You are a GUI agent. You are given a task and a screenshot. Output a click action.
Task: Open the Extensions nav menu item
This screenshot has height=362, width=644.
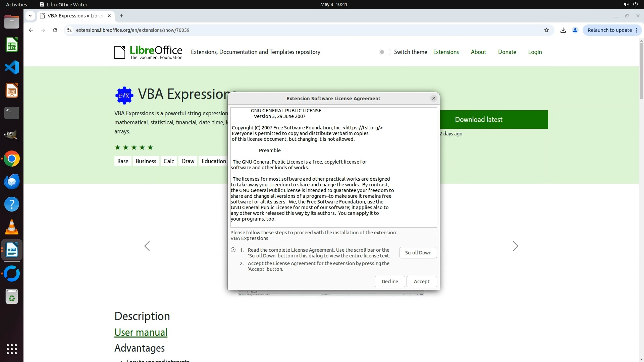446,52
